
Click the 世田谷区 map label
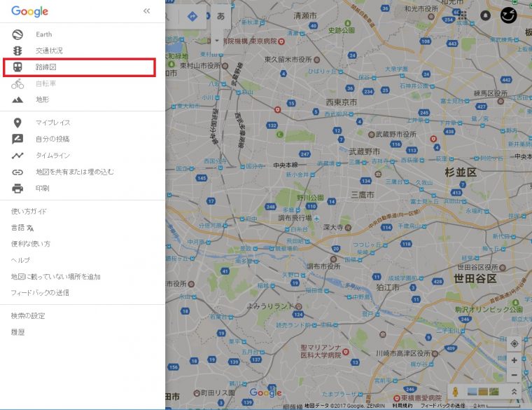(475, 279)
